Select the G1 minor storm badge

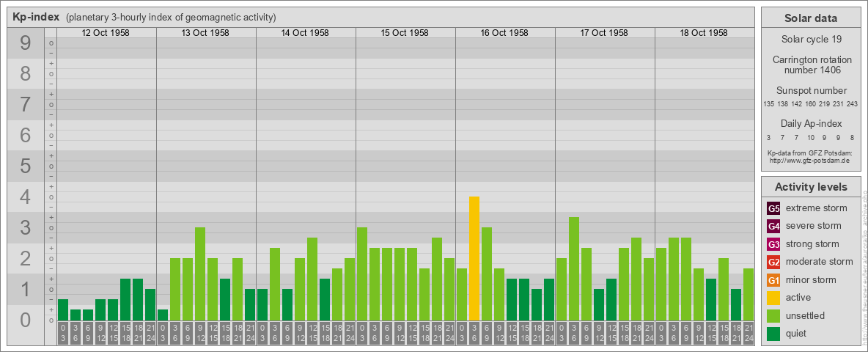point(773,280)
